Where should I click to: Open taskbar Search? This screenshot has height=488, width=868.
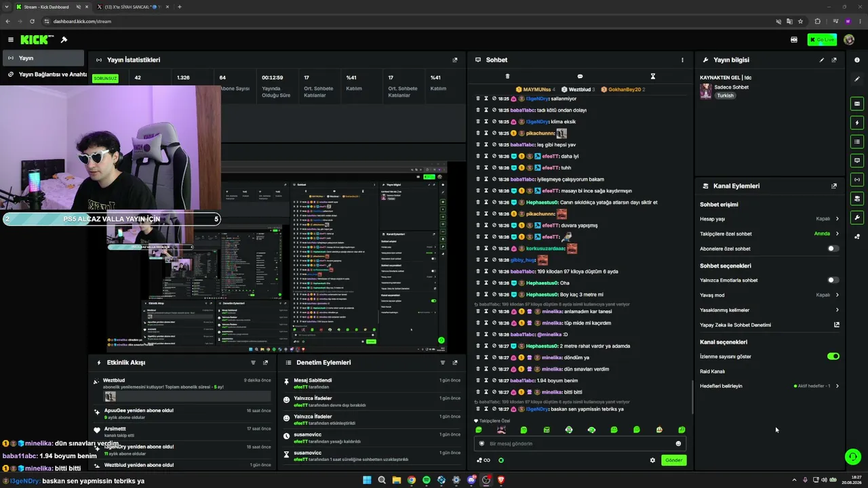[382, 480]
